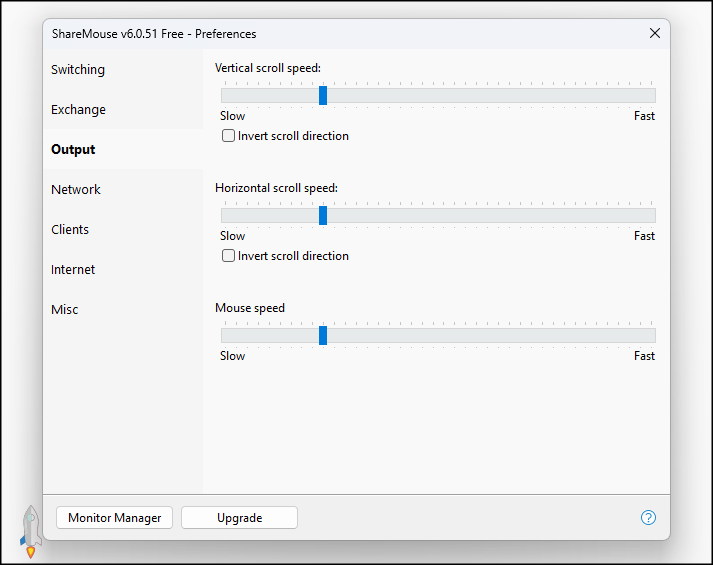Enable Invert scroll direction for vertical scrolling
Viewport: 713px width, 565px height.
[229, 136]
